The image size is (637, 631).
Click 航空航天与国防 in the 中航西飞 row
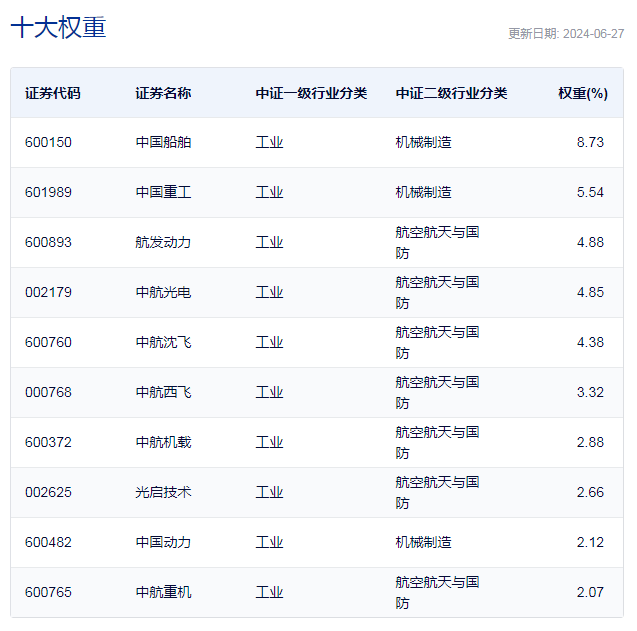(x=438, y=392)
